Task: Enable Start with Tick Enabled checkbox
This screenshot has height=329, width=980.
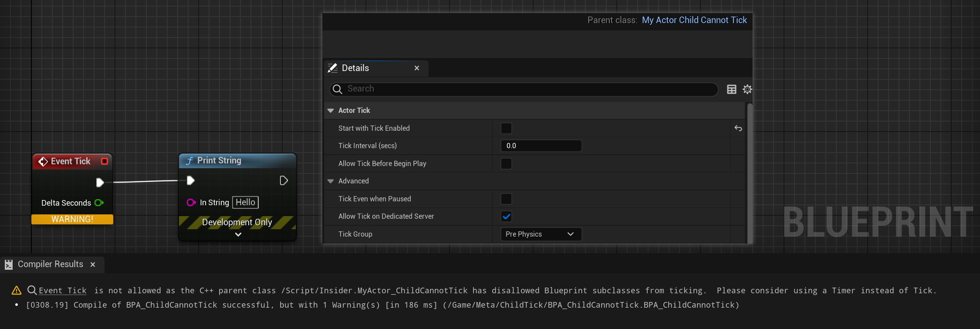Action: 506,128
